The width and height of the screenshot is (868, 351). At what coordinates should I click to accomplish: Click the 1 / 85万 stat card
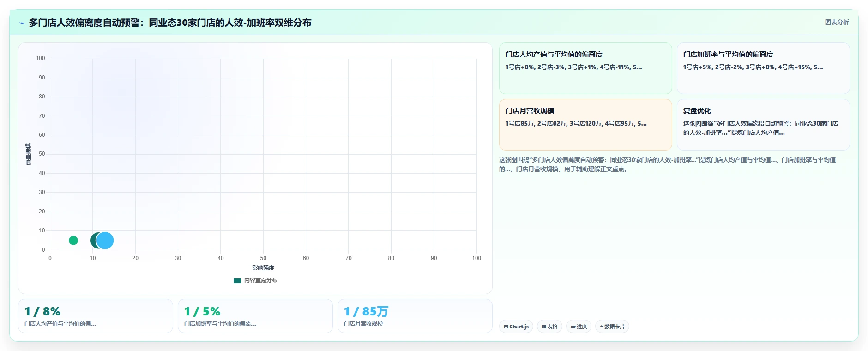pyautogui.click(x=415, y=316)
